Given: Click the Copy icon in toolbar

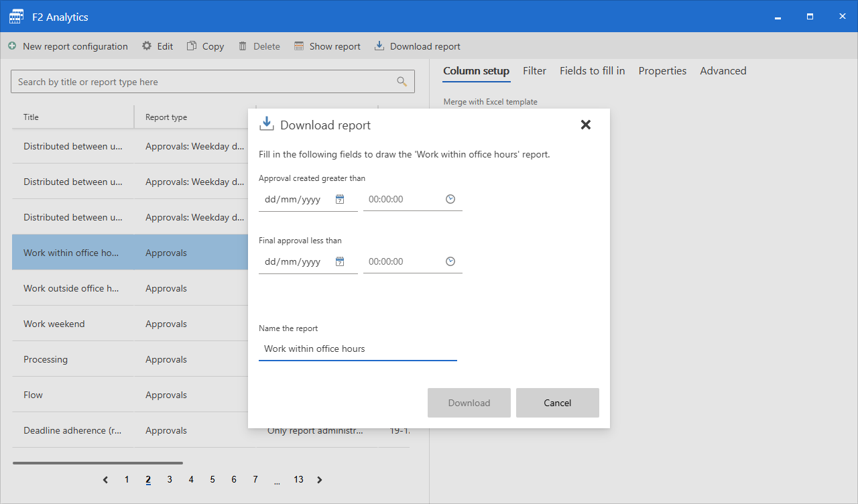Looking at the screenshot, I should [192, 46].
